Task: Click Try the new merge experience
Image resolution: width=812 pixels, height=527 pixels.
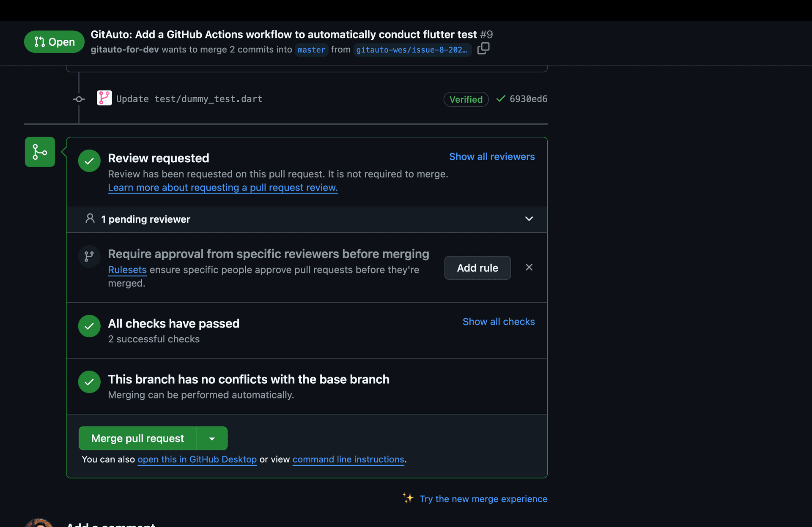Action: click(483, 499)
